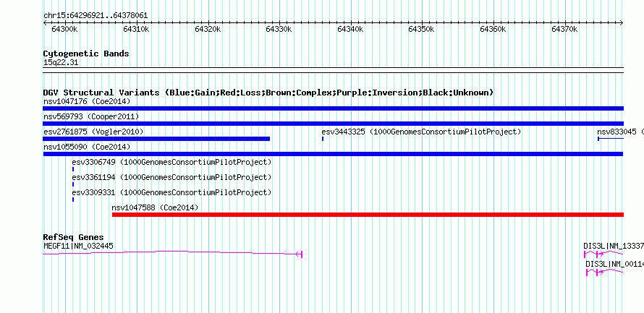Click the ruler's right arrowhead
644x313 pixels.
tap(622, 22)
